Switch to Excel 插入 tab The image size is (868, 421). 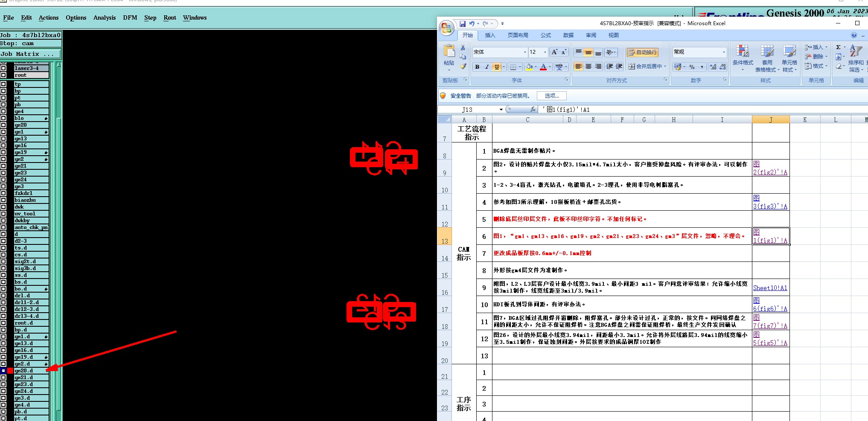click(x=490, y=35)
